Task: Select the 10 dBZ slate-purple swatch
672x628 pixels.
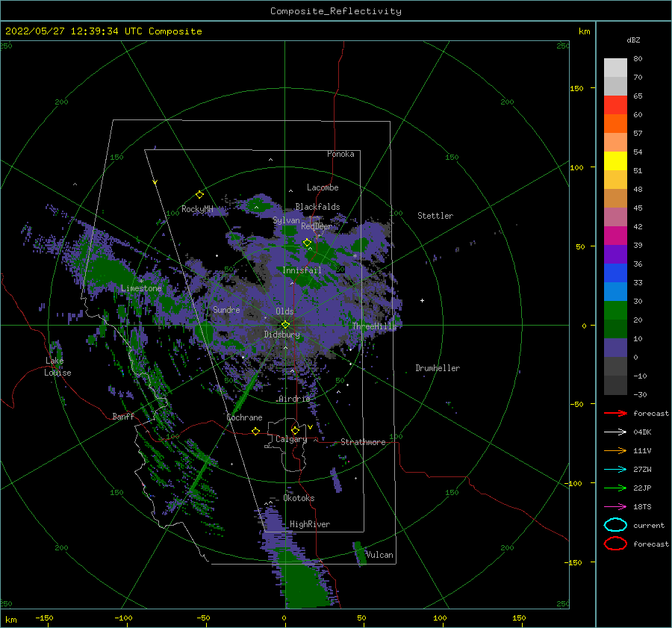Action: (615, 348)
